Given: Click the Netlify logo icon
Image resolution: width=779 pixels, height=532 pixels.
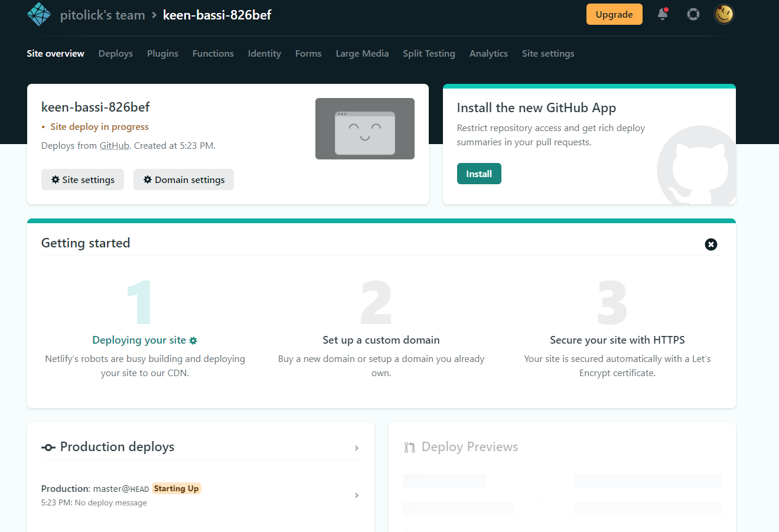Looking at the screenshot, I should point(39,14).
